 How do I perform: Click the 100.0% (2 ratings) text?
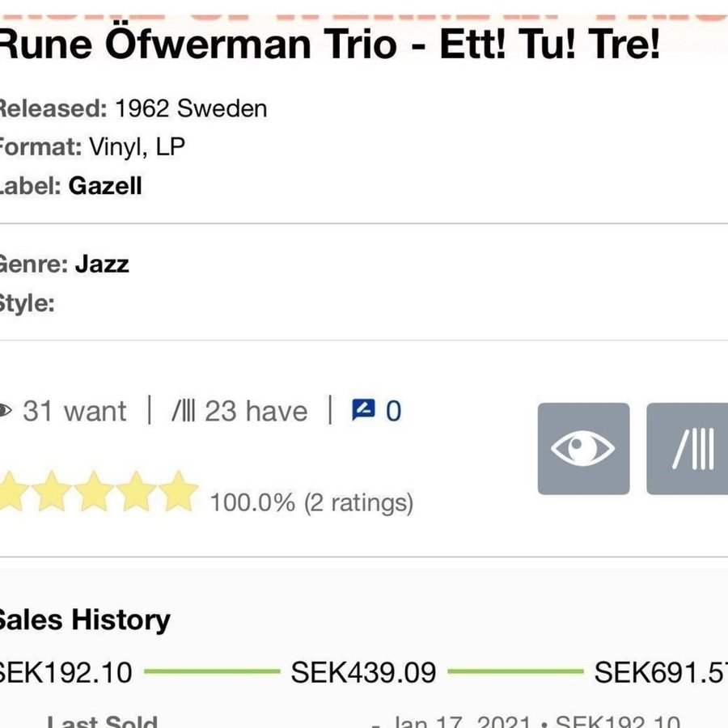pyautogui.click(x=311, y=503)
